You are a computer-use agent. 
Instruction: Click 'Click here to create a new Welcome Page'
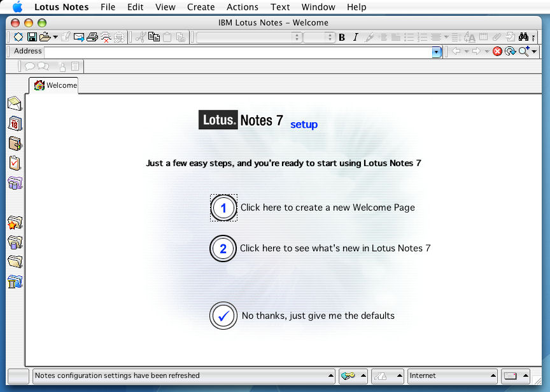pyautogui.click(x=328, y=207)
